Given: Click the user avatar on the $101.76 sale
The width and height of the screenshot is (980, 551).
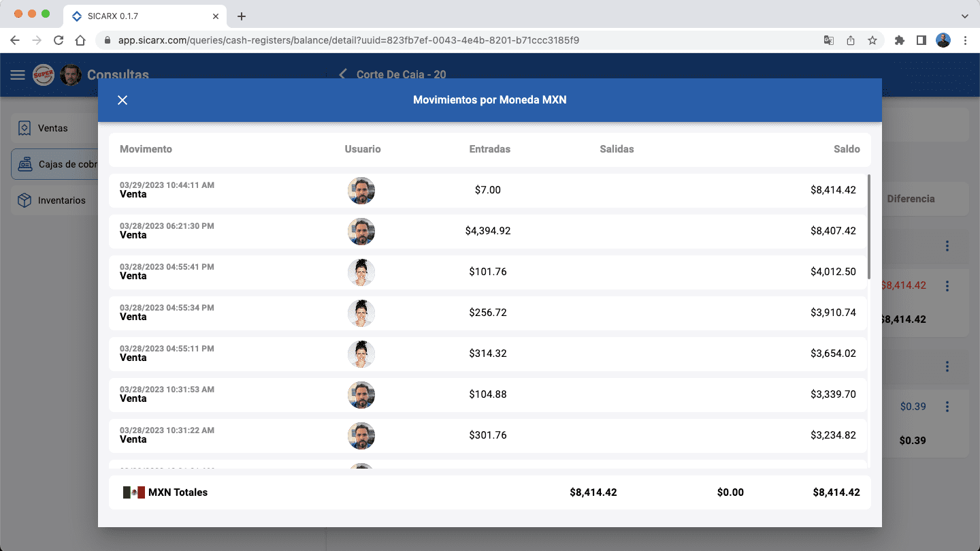Looking at the screenshot, I should [x=361, y=272].
